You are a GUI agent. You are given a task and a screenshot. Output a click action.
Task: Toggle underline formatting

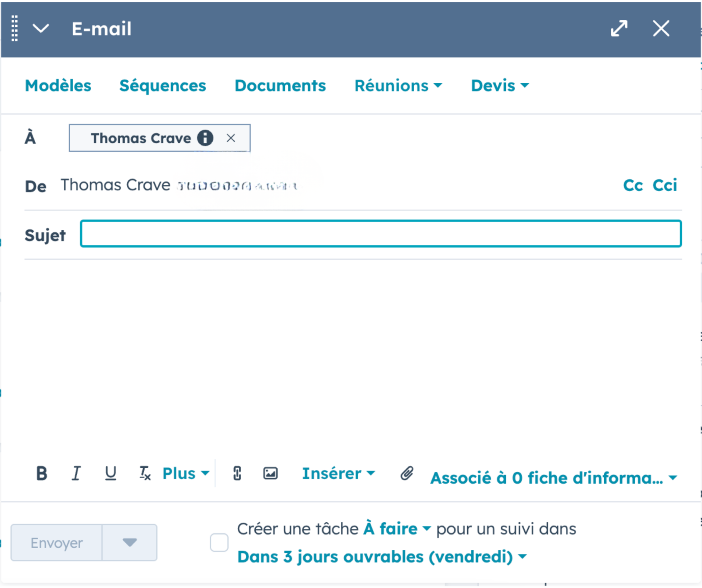coord(111,474)
